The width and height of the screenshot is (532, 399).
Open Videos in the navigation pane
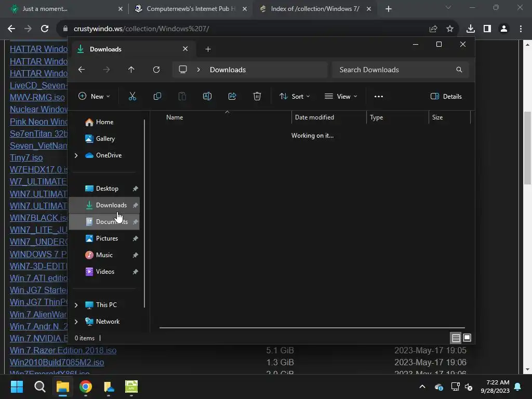coord(104,272)
